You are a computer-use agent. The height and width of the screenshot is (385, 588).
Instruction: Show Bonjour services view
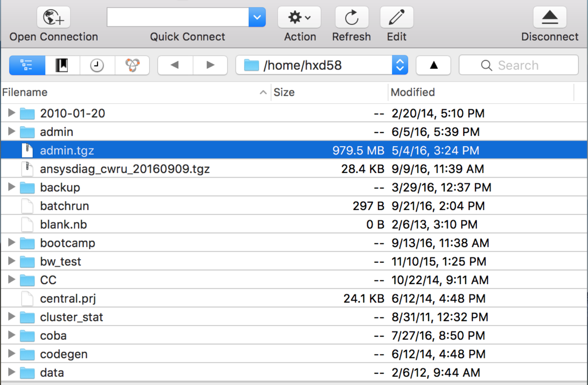(132, 65)
